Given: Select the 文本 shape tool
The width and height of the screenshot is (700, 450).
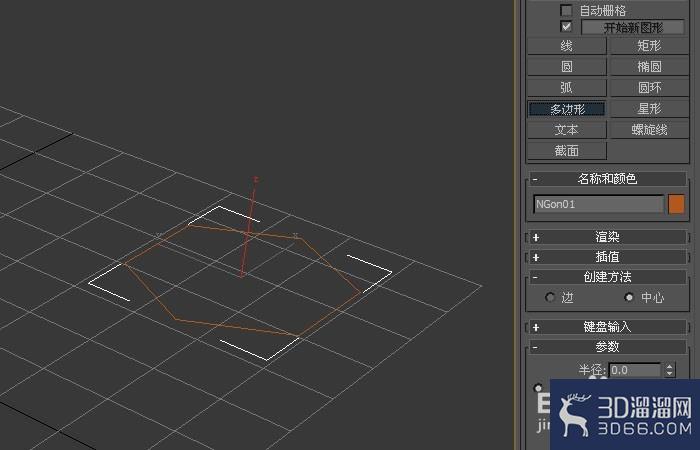Looking at the screenshot, I should [x=567, y=129].
